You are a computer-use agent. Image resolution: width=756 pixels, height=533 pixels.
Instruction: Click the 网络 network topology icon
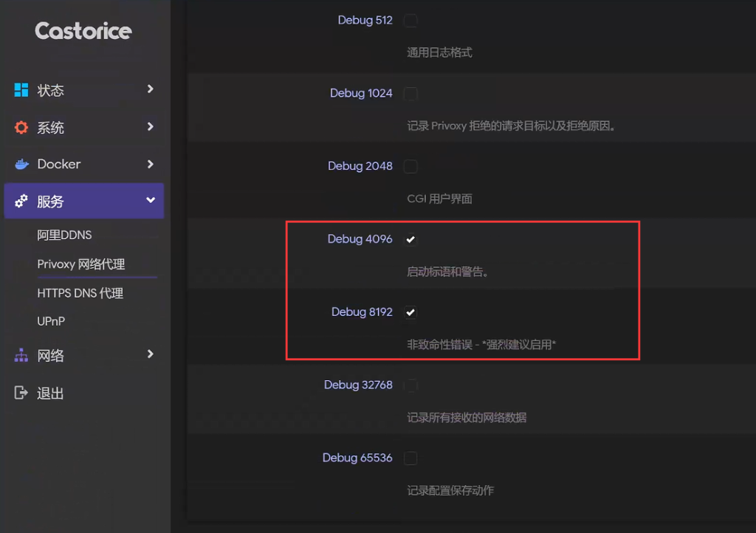point(21,356)
